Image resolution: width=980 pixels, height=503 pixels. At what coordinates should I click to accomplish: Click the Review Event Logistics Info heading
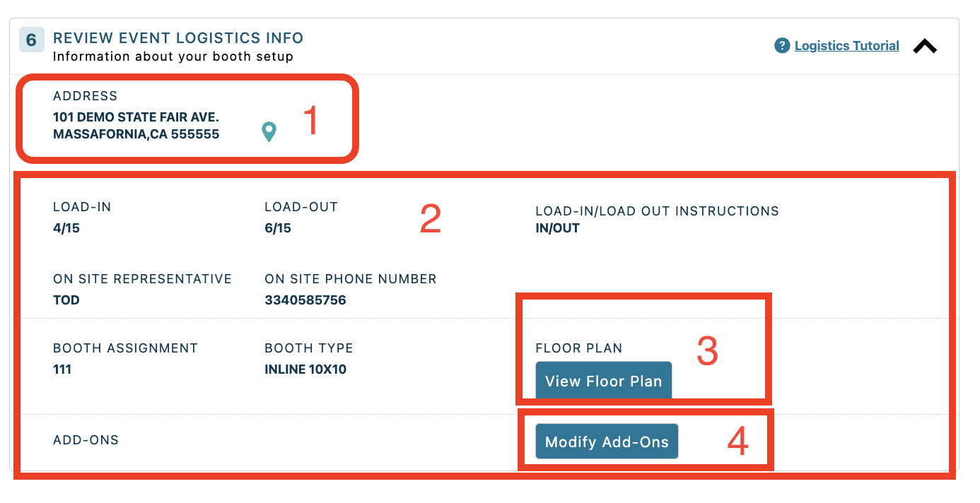tap(179, 37)
